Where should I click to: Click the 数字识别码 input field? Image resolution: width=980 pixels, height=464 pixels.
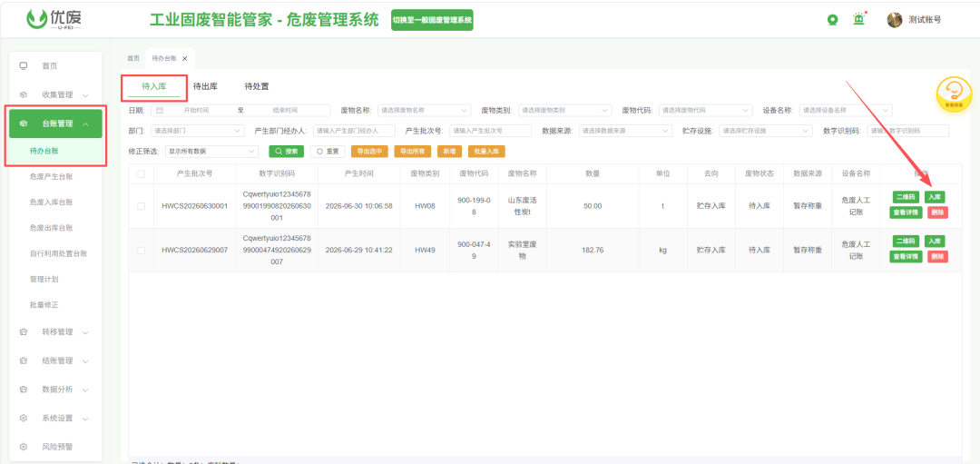907,131
